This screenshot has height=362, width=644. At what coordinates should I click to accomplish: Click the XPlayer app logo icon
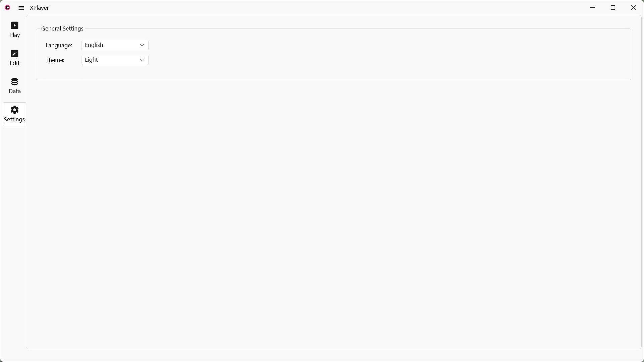pyautogui.click(x=7, y=8)
